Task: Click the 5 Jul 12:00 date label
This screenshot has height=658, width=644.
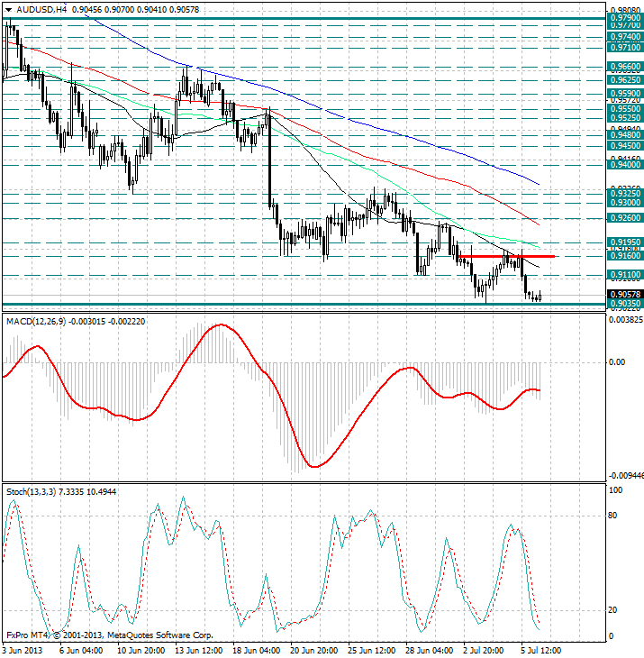Action: tap(540, 651)
